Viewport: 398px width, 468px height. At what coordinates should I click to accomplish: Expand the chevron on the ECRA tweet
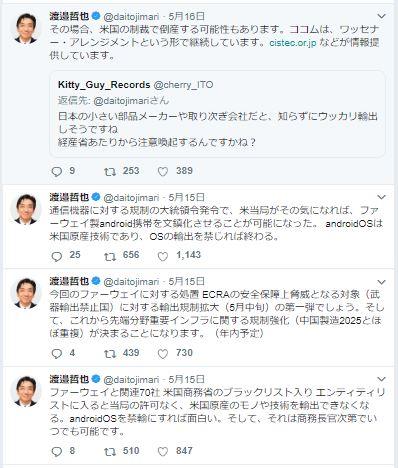point(381,282)
